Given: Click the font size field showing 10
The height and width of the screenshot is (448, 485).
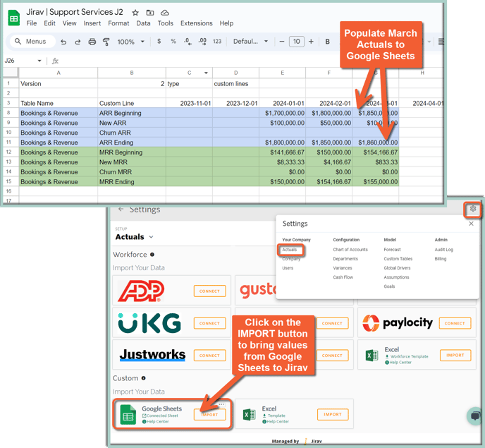Looking at the screenshot, I should coord(297,42).
